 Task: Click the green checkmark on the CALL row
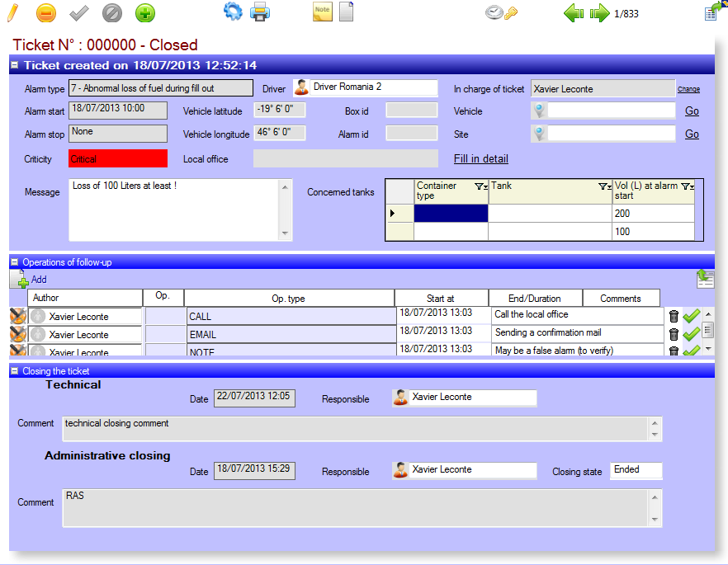[x=692, y=316]
